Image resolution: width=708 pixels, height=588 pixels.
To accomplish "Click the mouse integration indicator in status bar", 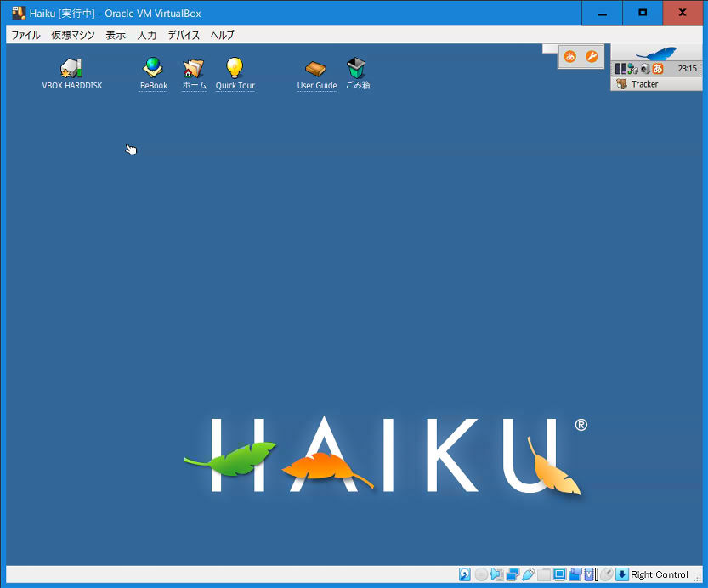I will pyautogui.click(x=606, y=574).
